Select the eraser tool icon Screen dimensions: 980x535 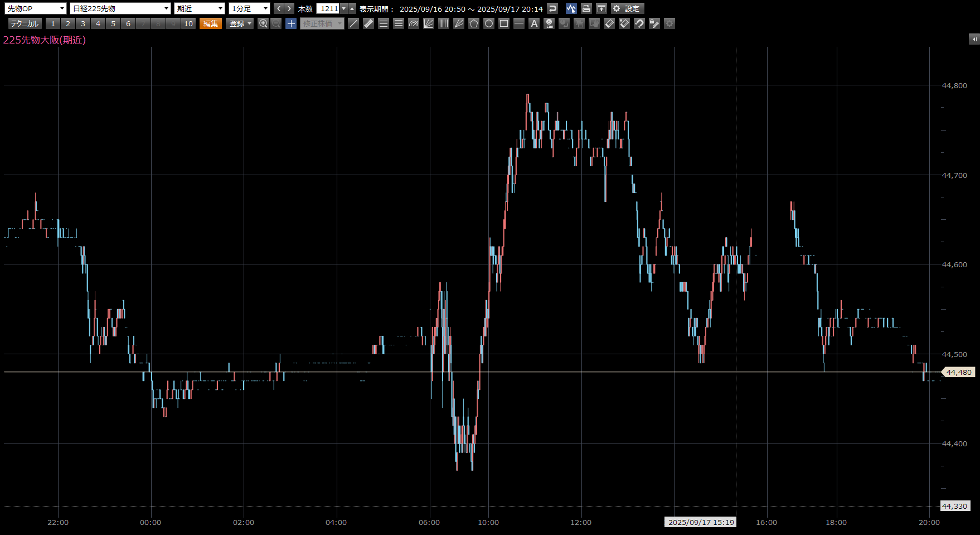point(609,23)
